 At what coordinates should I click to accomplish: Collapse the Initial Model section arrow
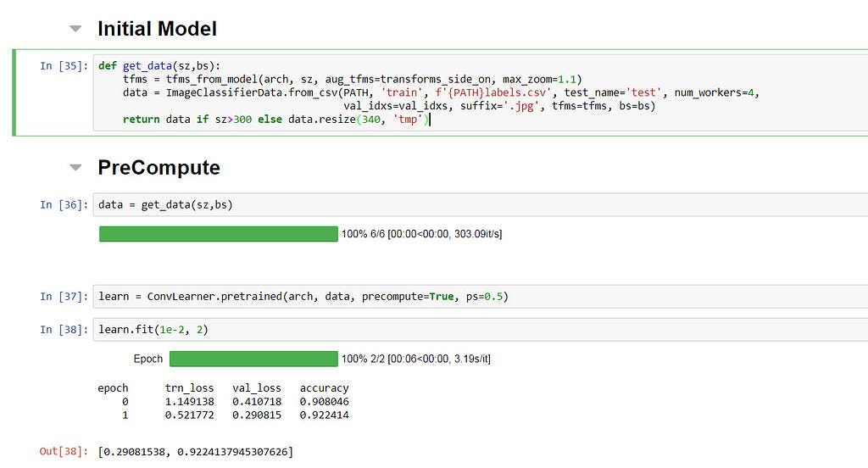(75, 29)
